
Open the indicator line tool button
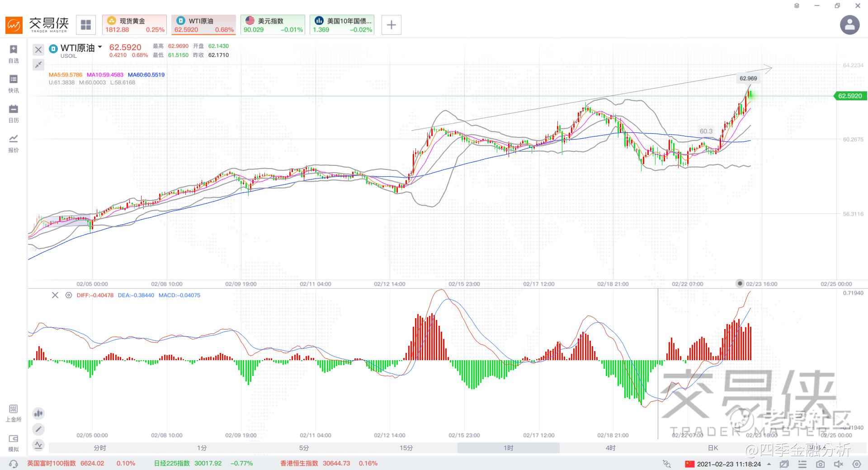pyautogui.click(x=38, y=445)
